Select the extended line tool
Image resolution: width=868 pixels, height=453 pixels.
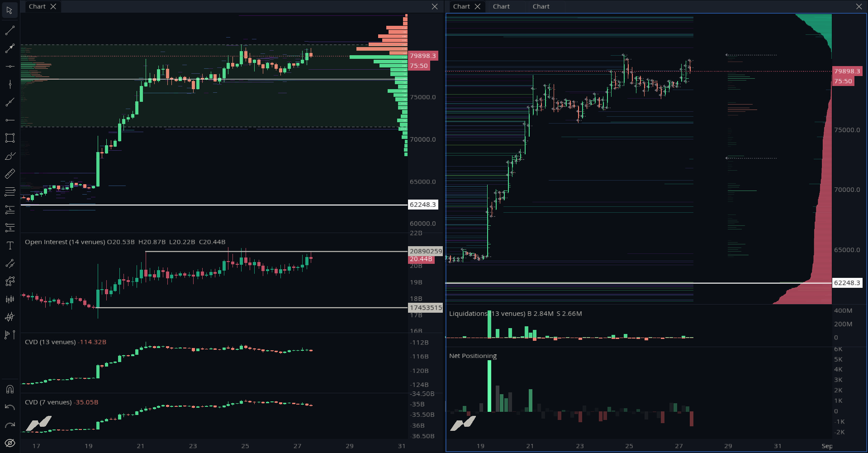coord(9,102)
